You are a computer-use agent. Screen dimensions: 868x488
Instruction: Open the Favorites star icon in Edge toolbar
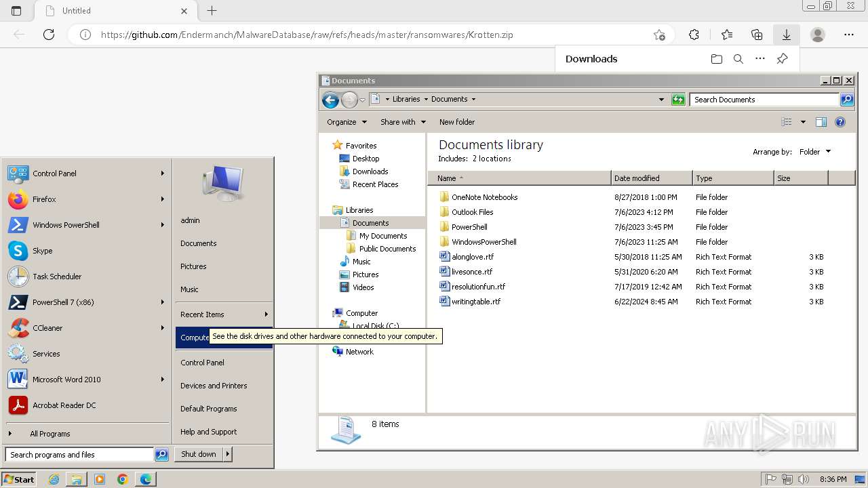pyautogui.click(x=727, y=35)
